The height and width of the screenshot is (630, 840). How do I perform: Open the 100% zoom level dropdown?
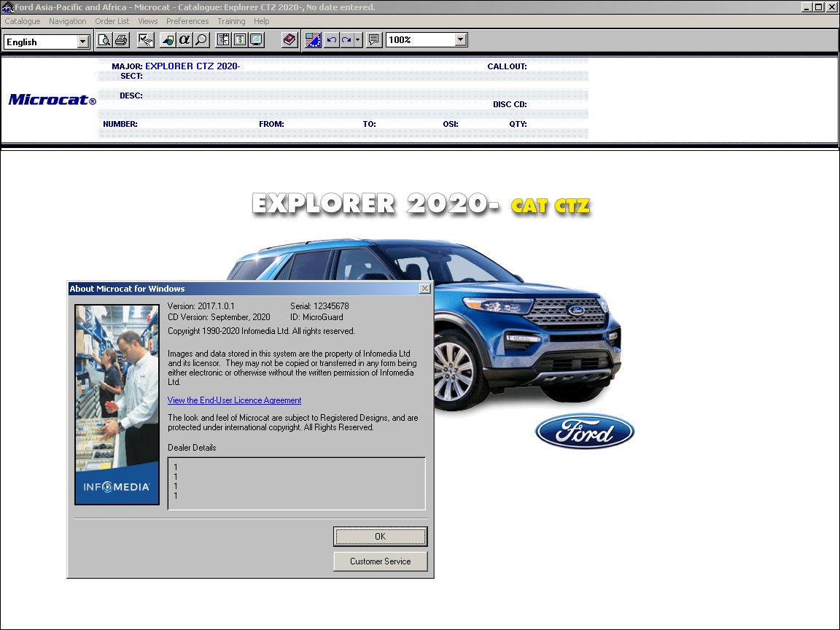(458, 39)
